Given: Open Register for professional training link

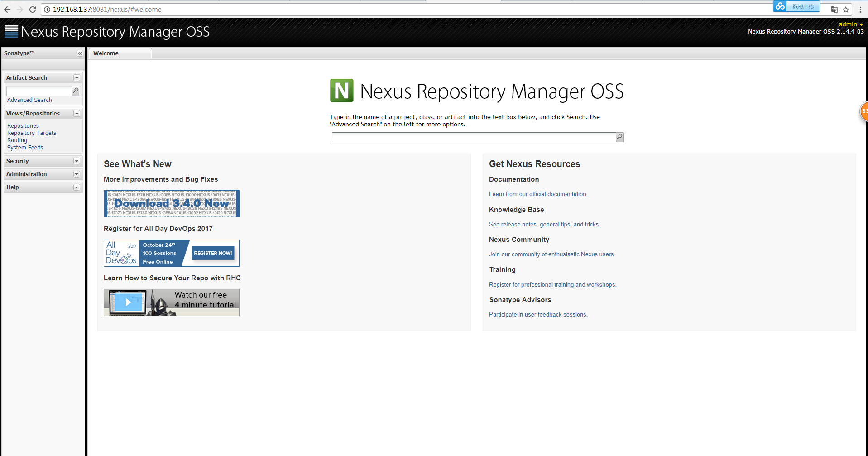Looking at the screenshot, I should [552, 285].
